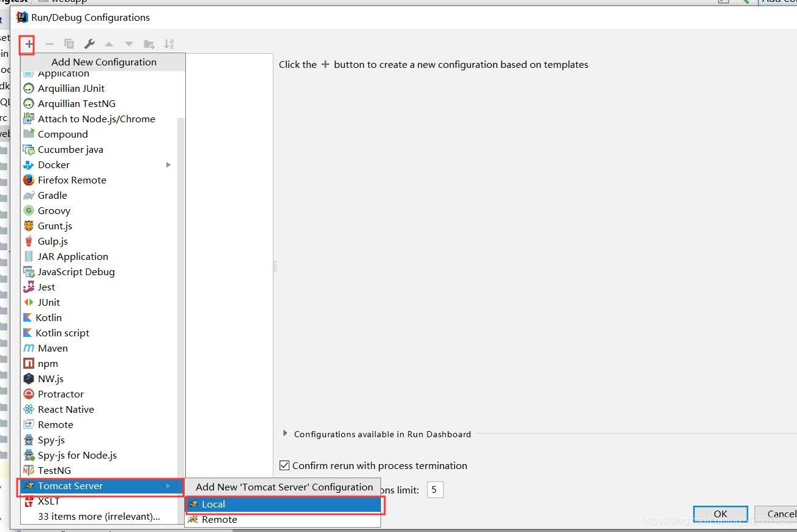Image resolution: width=797 pixels, height=532 pixels.
Task: Expand the Docker submenu arrow
Action: pyautogui.click(x=168, y=165)
